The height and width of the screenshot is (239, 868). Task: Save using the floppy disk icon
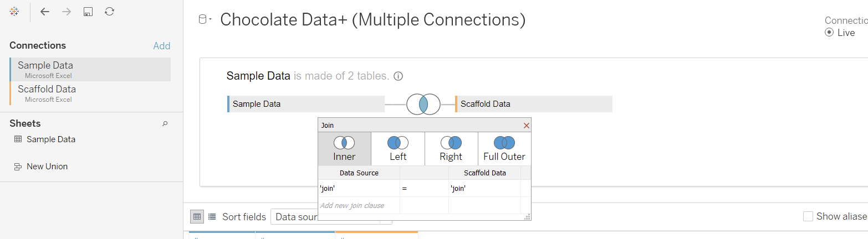coord(88,12)
